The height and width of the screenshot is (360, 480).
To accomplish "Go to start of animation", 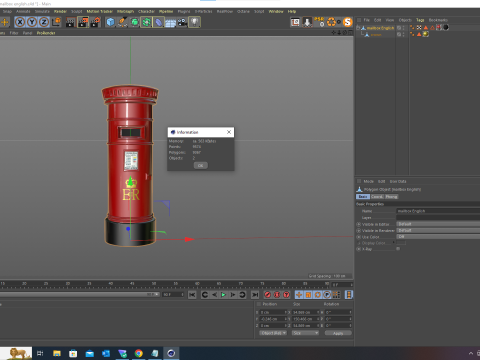I will point(192,295).
